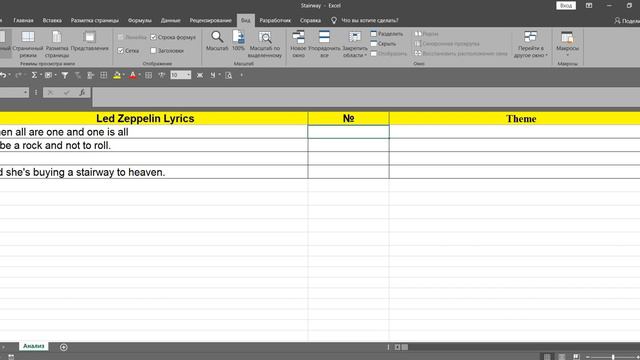Open a Новое окно new window
640x360 pixels.
pyautogui.click(x=298, y=44)
